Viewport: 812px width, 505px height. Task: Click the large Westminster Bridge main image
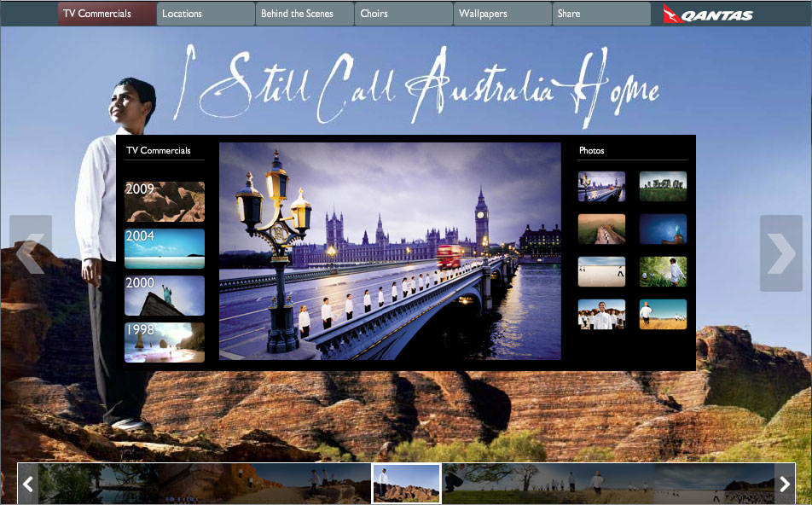390,251
